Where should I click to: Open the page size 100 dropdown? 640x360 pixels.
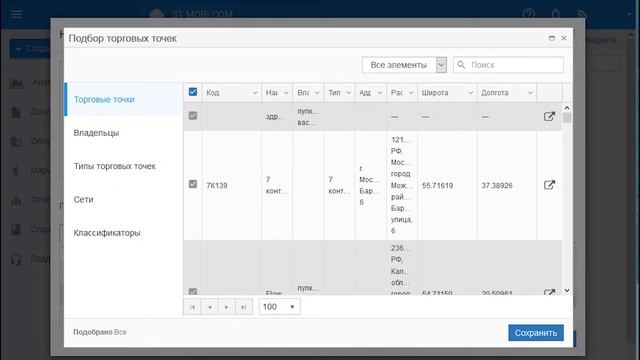click(280, 307)
